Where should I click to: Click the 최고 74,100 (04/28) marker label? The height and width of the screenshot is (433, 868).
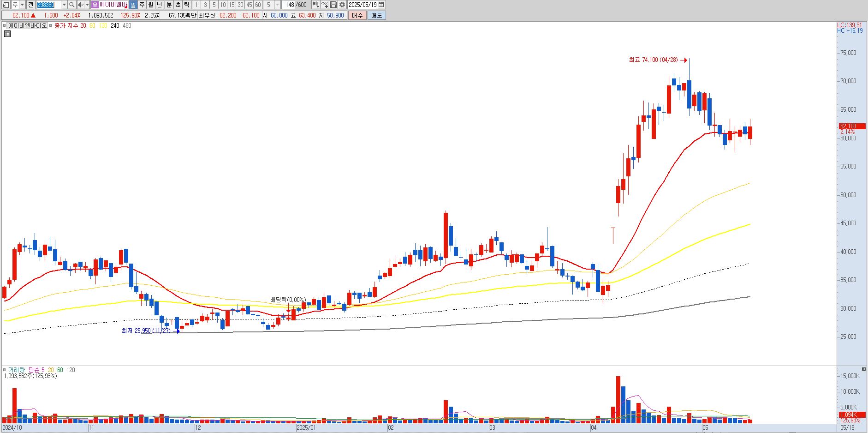(653, 60)
